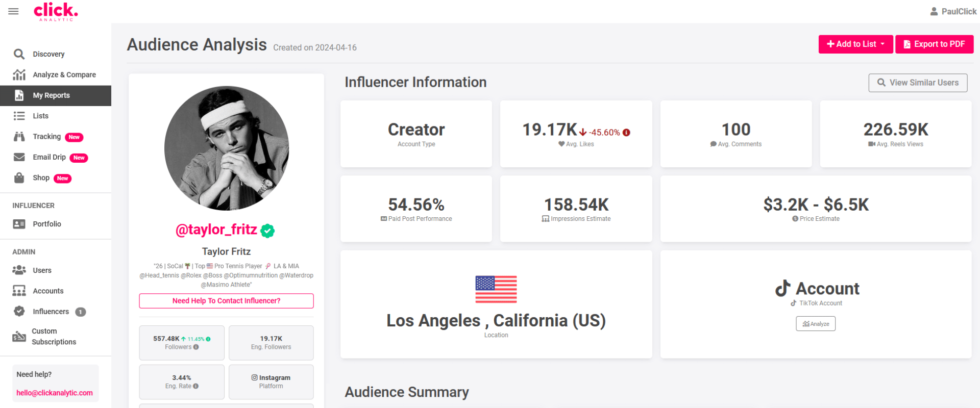980x408 pixels.
Task: Click the Custom Subscriptions icon
Action: (19, 337)
